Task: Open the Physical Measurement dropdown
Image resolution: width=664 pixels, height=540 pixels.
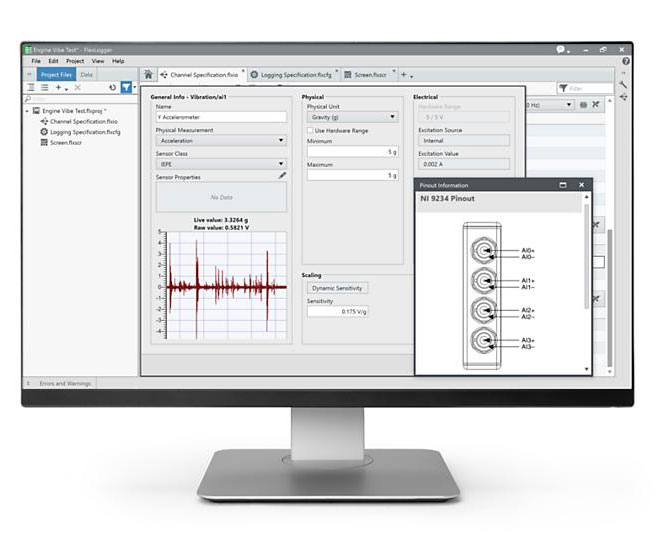Action: click(x=220, y=141)
